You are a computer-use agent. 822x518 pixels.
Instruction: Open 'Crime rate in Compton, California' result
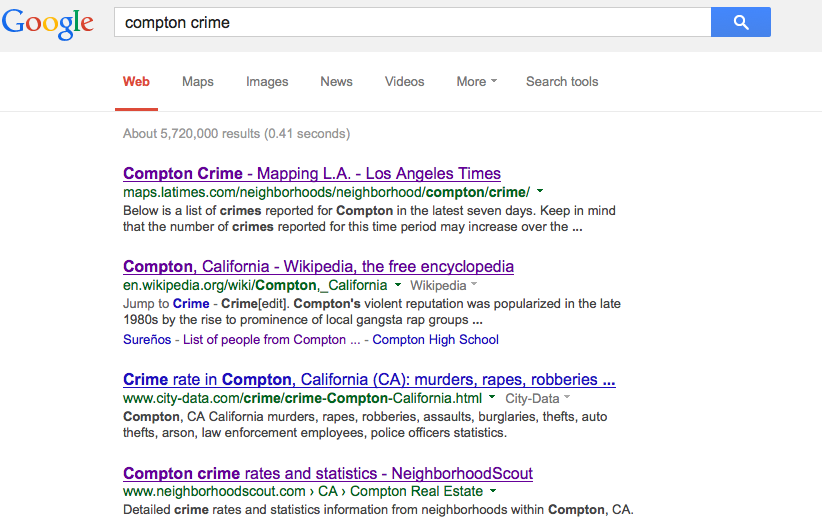click(369, 380)
